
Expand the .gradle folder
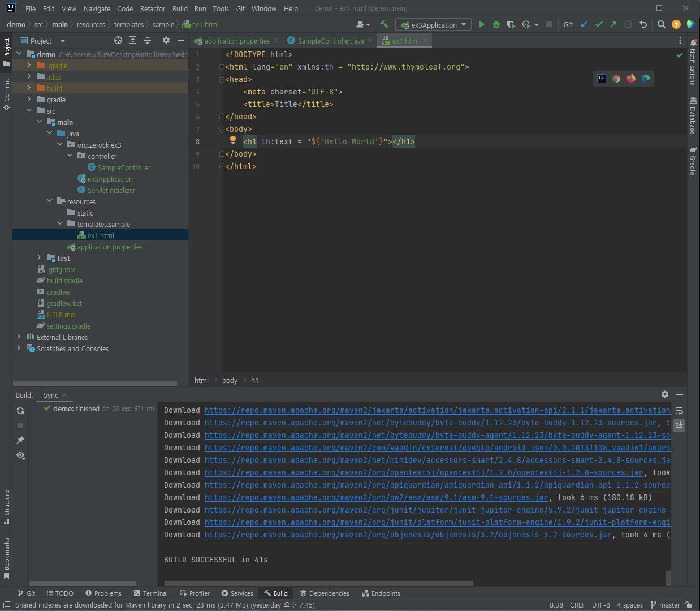pos(29,66)
